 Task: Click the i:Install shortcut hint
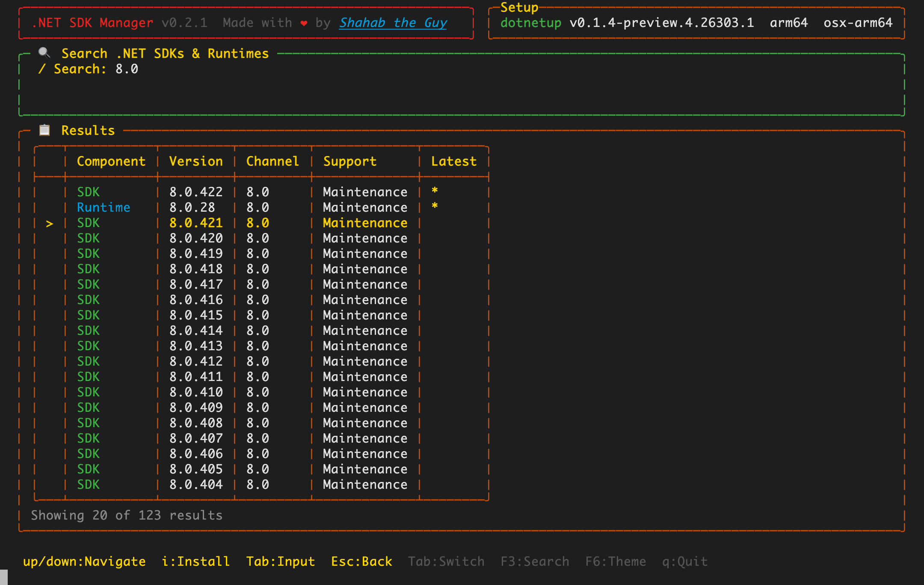196,561
